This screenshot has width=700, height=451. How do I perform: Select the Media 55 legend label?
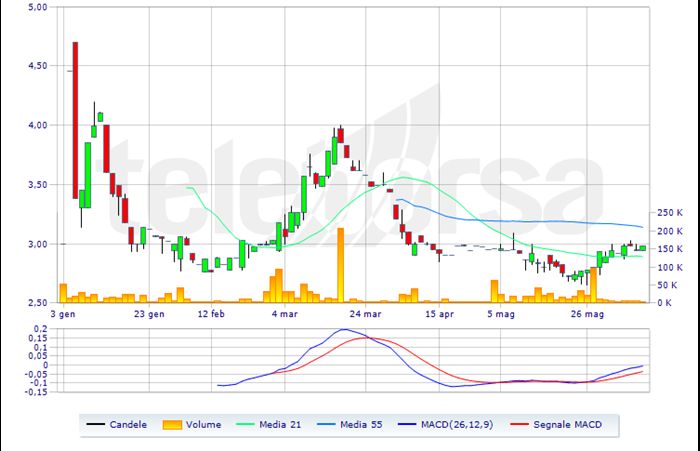(361, 425)
